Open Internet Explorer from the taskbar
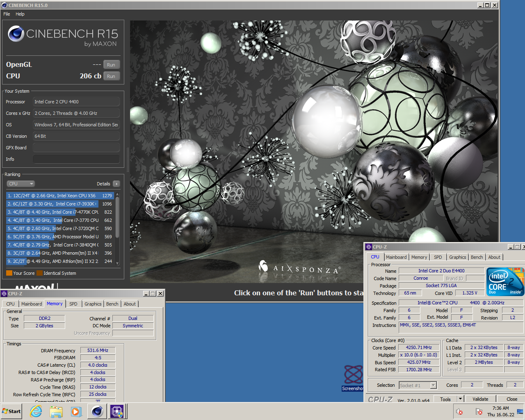This screenshot has height=420, width=525. tap(36, 411)
